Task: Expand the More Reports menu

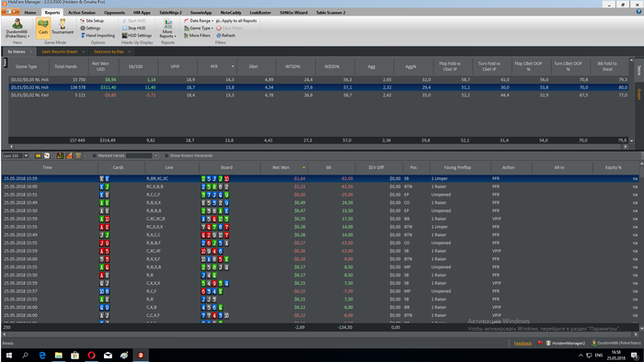Action: pos(167,28)
